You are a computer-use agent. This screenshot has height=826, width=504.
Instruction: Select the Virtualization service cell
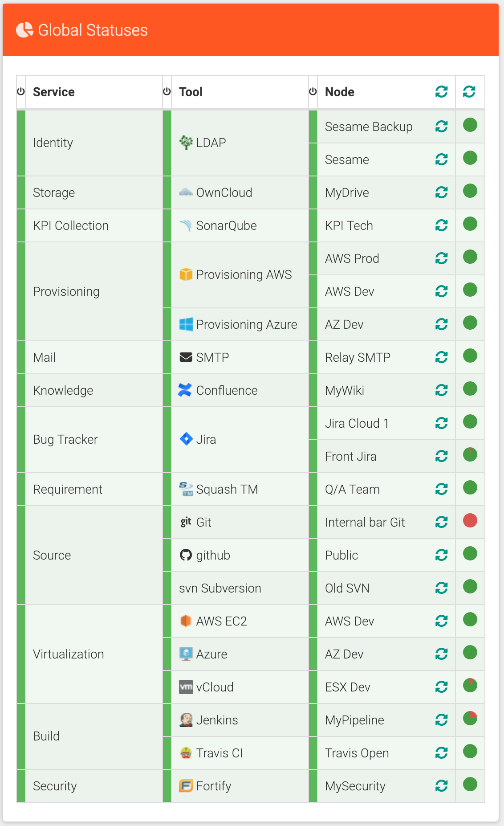(x=94, y=654)
